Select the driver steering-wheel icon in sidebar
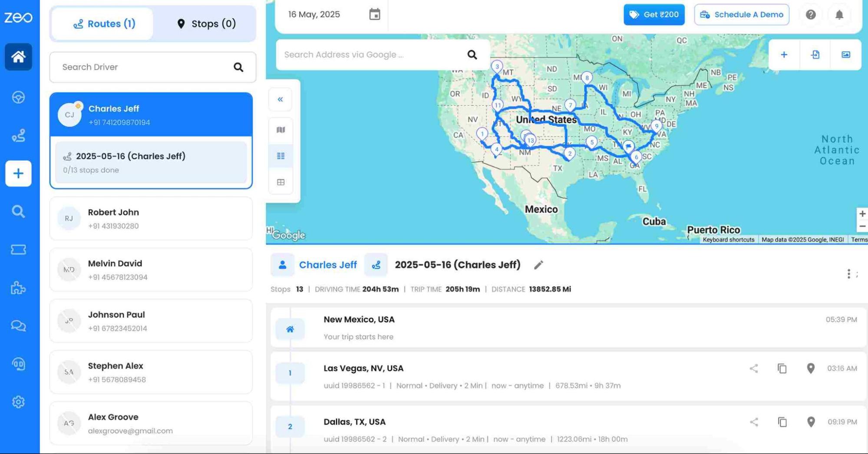Viewport: 868px width, 454px height. tap(18, 97)
